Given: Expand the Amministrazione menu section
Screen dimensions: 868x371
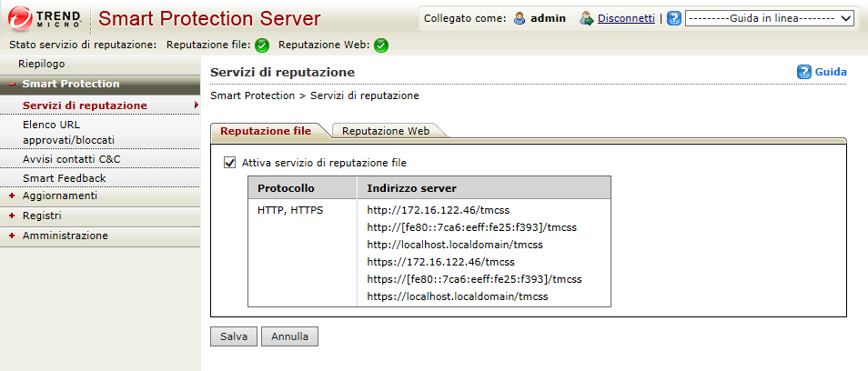Looking at the screenshot, I should (x=12, y=236).
